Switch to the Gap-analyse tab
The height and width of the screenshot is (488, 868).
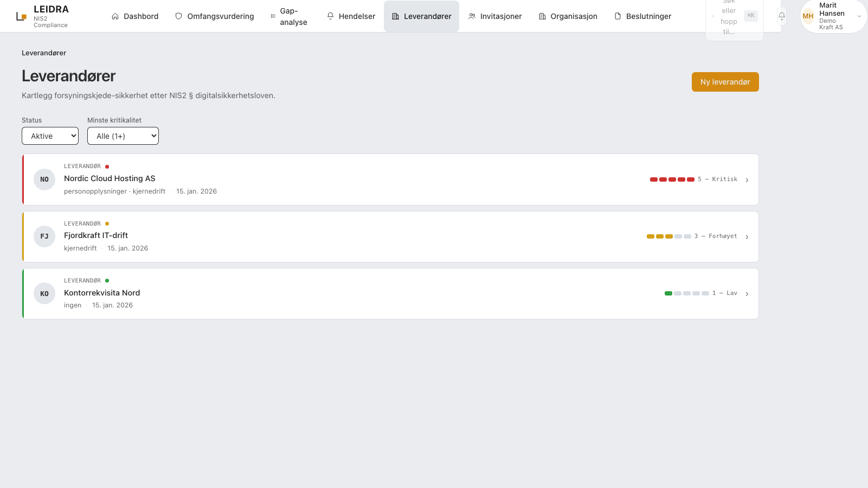tap(288, 16)
